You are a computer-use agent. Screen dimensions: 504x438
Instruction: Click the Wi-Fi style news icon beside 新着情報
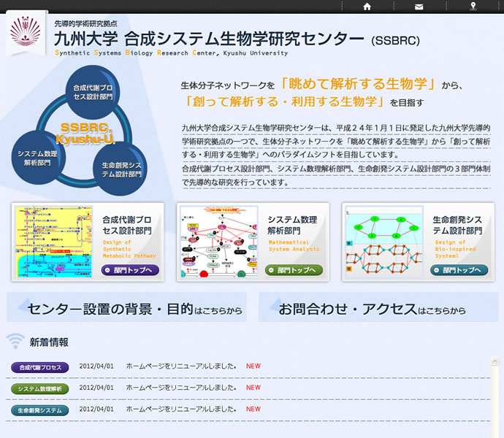coord(15,341)
